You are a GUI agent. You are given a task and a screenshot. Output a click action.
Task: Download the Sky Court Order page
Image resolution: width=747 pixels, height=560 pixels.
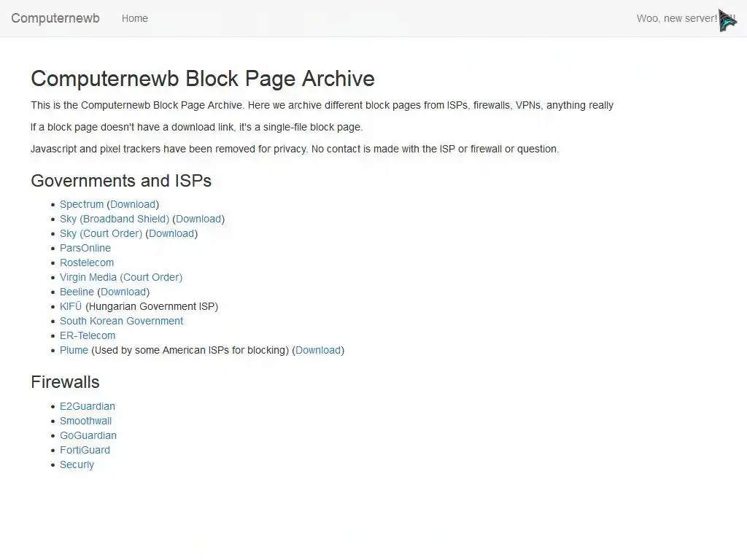click(x=171, y=234)
